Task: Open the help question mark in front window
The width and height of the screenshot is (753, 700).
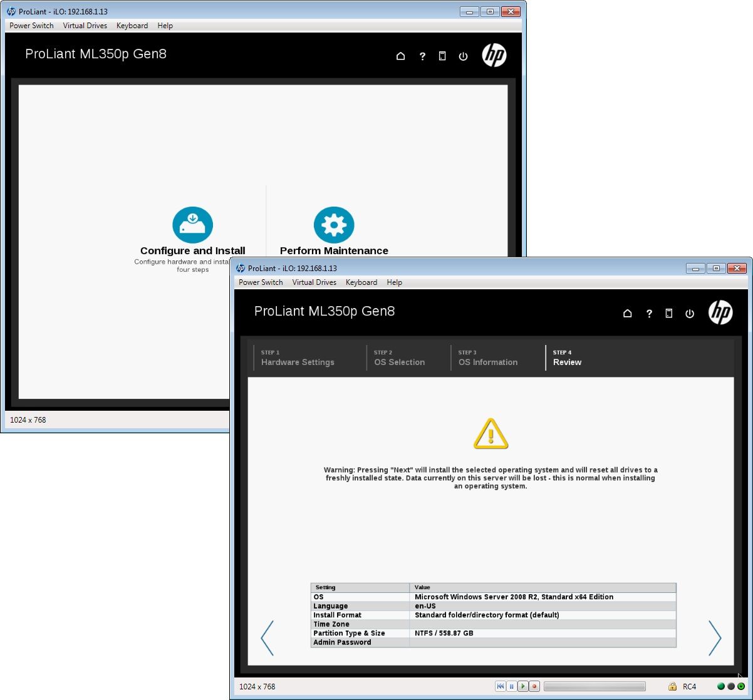Action: coord(649,314)
